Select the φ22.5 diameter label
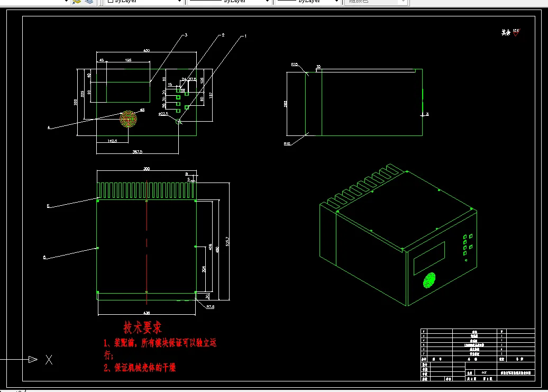The height and width of the screenshot is (392, 548). 163,114
